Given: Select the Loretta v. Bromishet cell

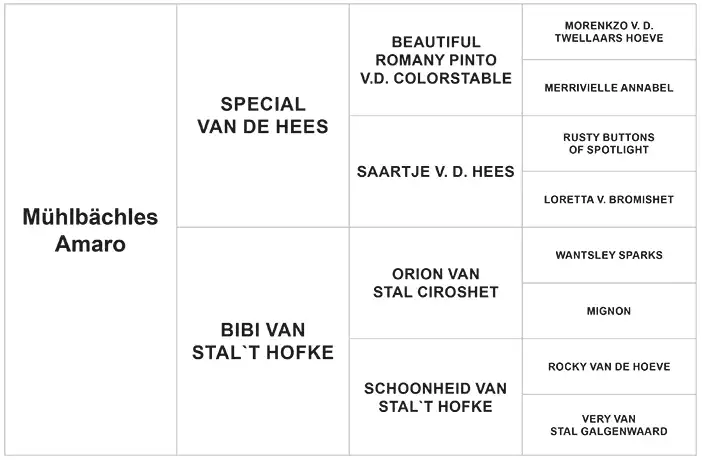Looking at the screenshot, I should (609, 199).
